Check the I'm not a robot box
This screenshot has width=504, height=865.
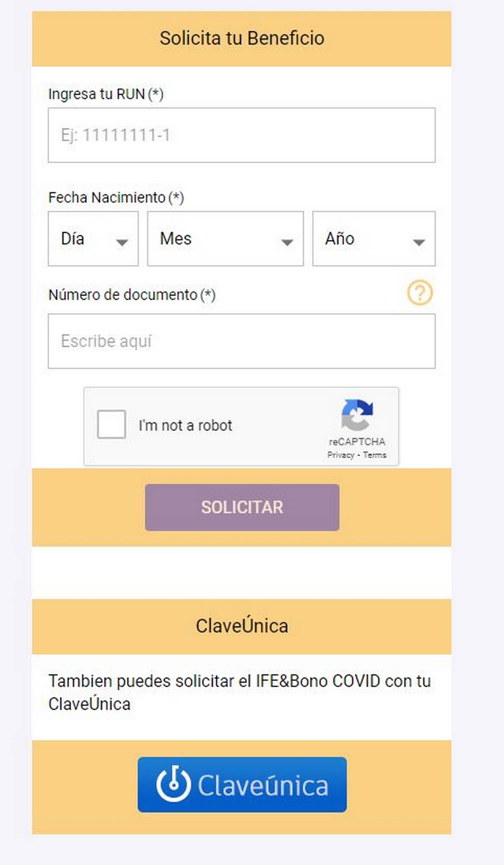pyautogui.click(x=111, y=425)
